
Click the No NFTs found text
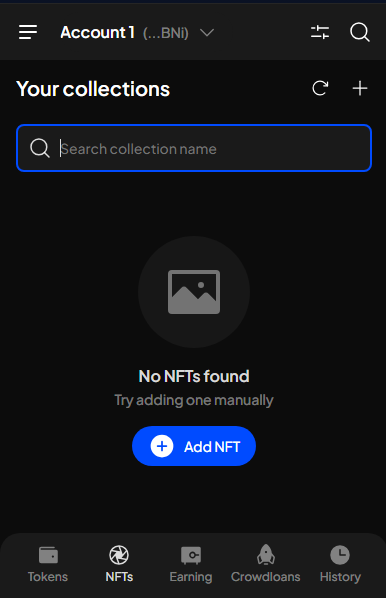[194, 376]
